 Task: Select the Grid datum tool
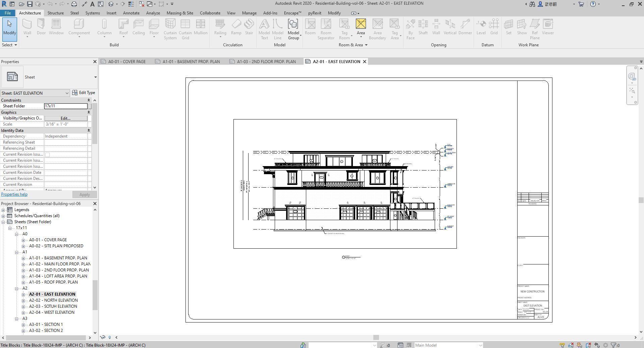494,27
